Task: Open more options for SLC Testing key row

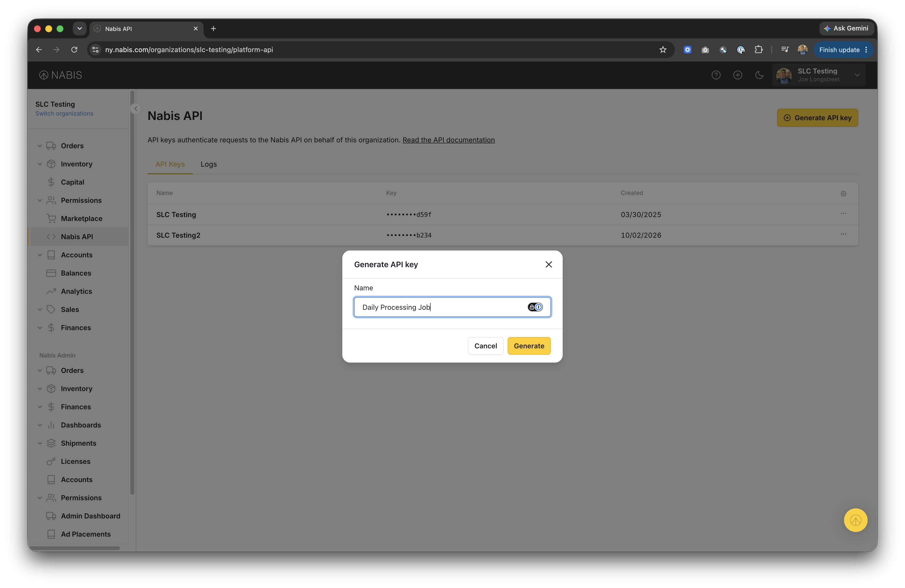Action: click(843, 214)
